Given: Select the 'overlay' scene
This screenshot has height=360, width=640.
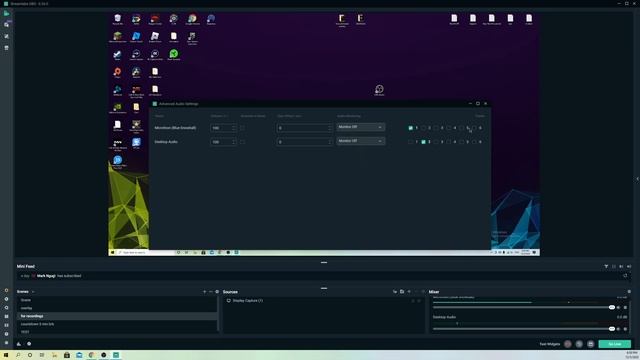Looking at the screenshot, I should click(x=117, y=308).
